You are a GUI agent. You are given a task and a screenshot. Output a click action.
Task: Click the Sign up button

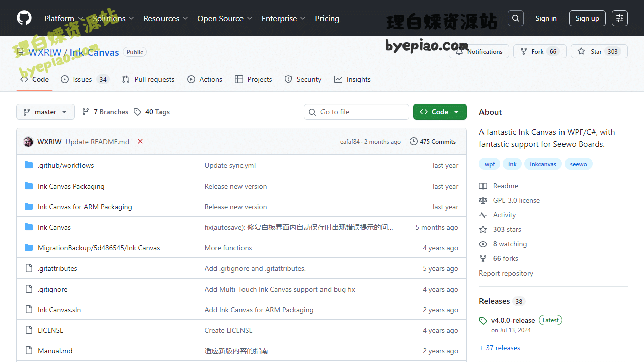click(587, 18)
